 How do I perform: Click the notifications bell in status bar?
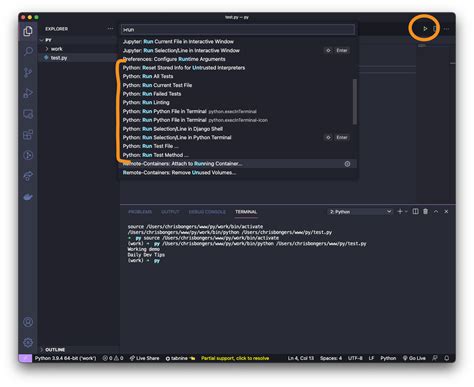pyautogui.click(x=447, y=358)
